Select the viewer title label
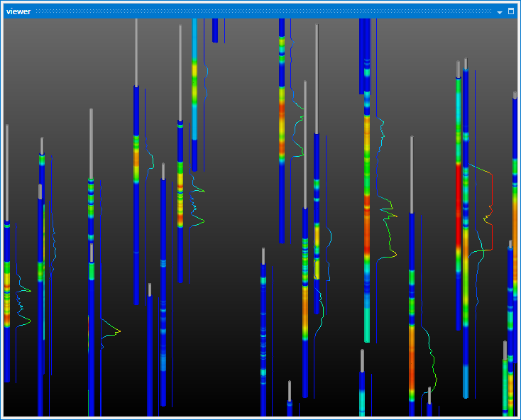This screenshot has width=521, height=420. pyautogui.click(x=18, y=12)
